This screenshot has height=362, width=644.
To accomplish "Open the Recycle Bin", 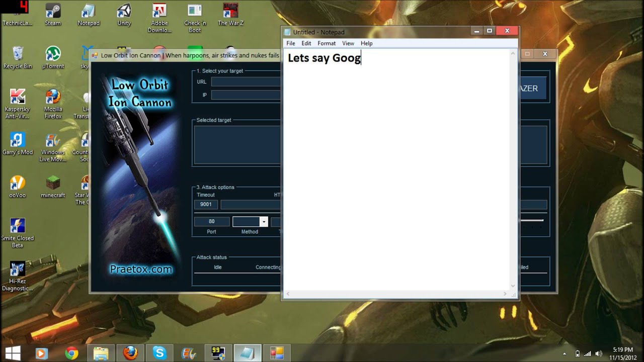I will pyautogui.click(x=18, y=57).
